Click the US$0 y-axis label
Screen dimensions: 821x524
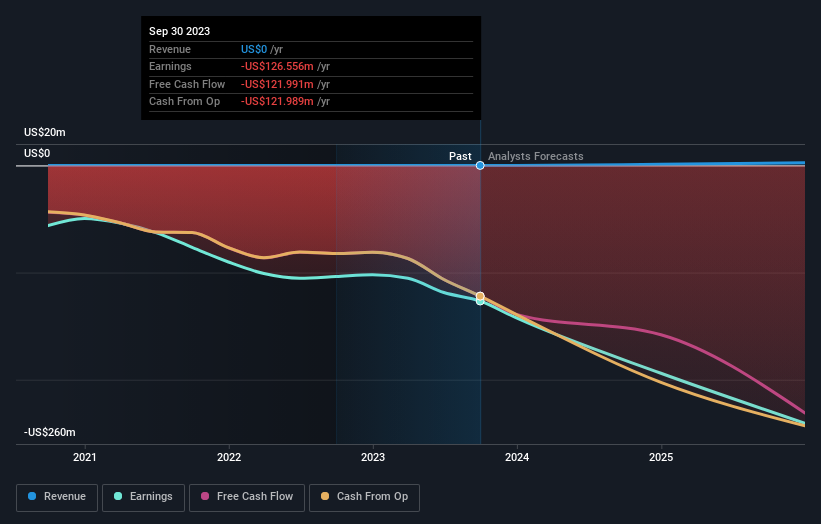pyautogui.click(x=37, y=153)
